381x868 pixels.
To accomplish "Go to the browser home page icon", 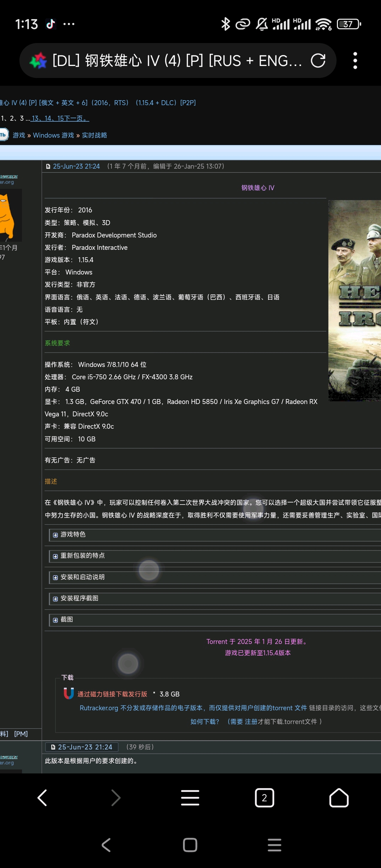I will (x=339, y=798).
